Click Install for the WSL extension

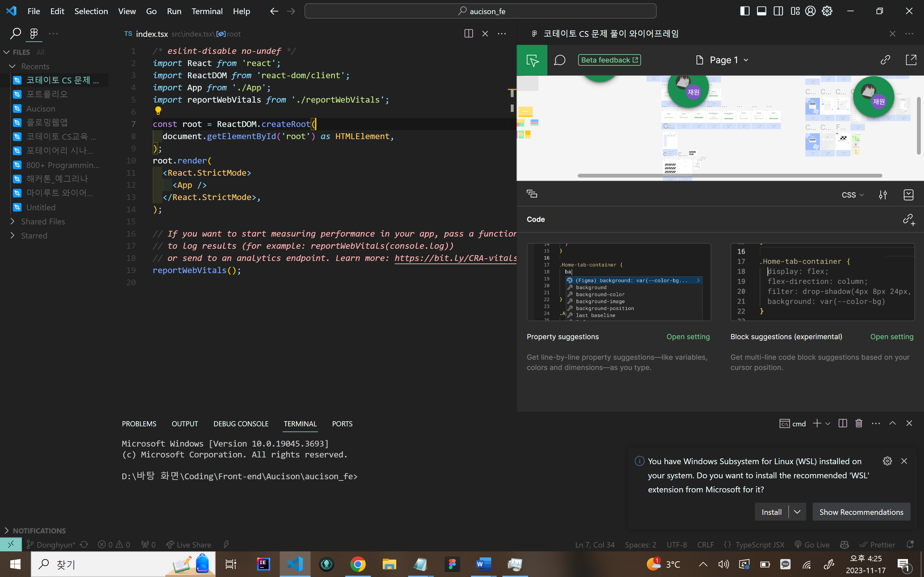(771, 512)
